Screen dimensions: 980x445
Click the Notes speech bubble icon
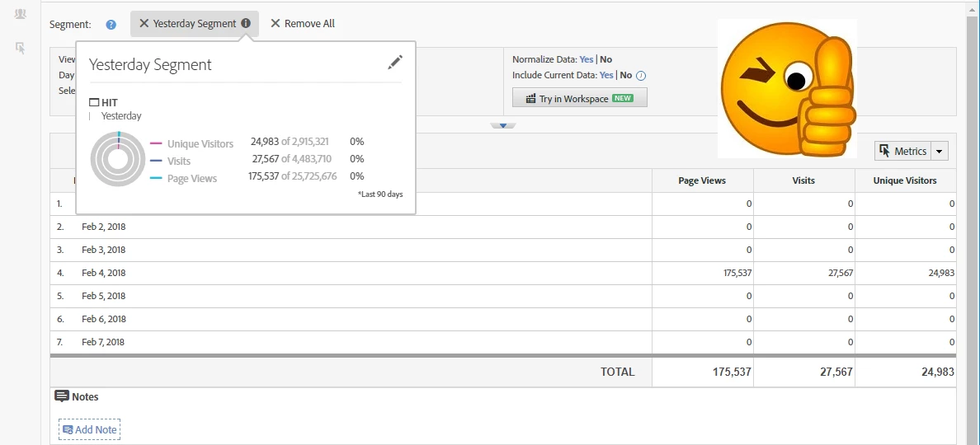coord(61,396)
